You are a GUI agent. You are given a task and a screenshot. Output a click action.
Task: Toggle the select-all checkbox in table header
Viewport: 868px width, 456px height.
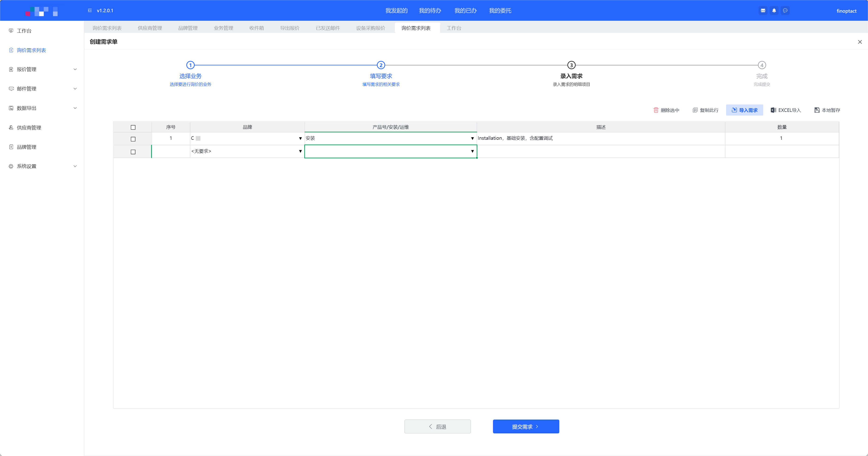(133, 127)
